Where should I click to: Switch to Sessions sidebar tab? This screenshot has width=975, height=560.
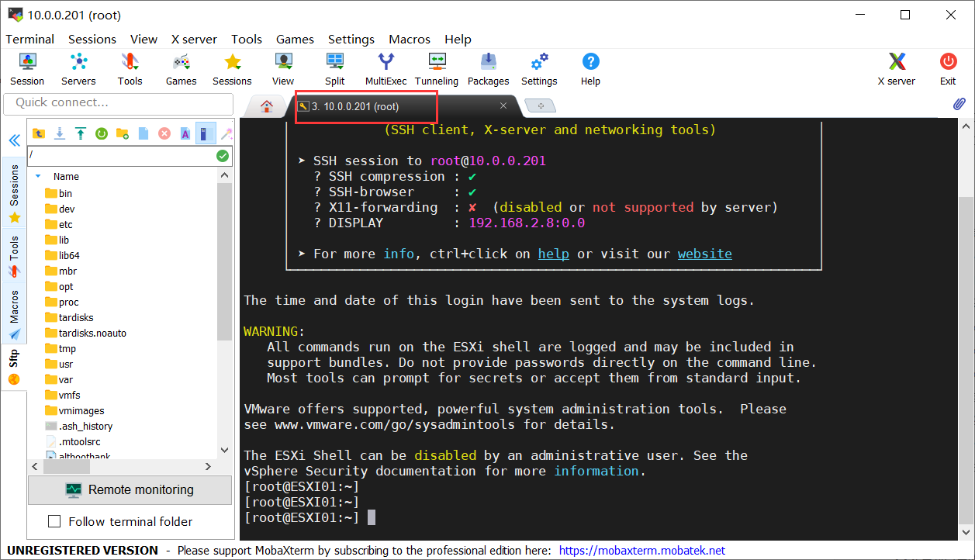click(x=14, y=193)
